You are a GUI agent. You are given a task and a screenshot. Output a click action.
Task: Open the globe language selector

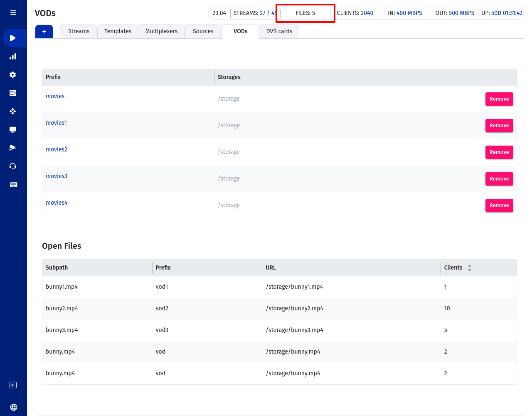tap(13, 407)
